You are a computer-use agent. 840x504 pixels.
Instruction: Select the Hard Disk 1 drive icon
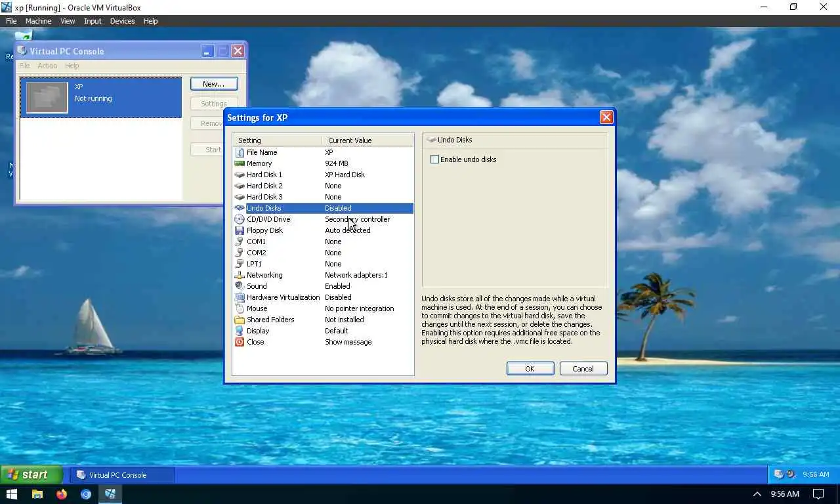tap(240, 175)
